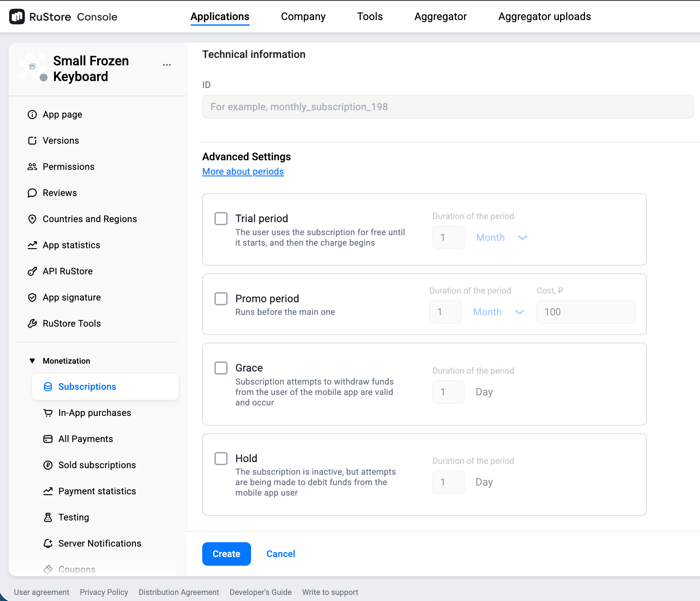Image resolution: width=700 pixels, height=601 pixels.
Task: Click the subscription ID input field
Action: coord(448,107)
